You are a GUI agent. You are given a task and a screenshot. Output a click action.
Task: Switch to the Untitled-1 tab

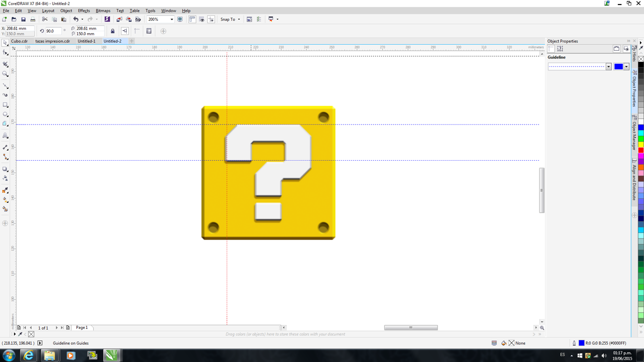[x=86, y=41]
